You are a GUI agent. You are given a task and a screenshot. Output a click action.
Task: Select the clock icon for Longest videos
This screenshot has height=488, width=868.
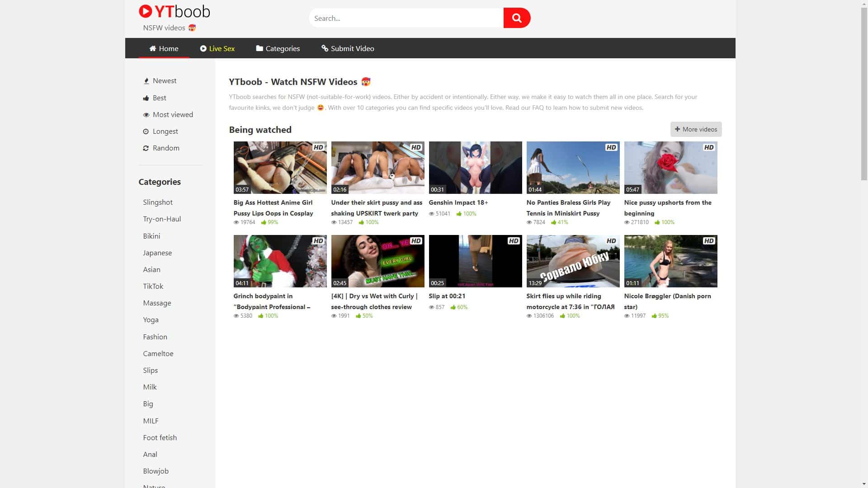146,131
